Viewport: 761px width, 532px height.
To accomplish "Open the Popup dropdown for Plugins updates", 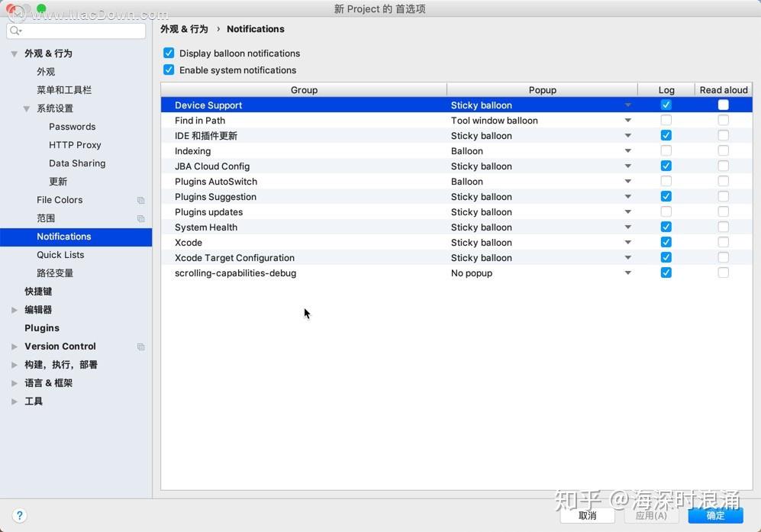I will pos(627,211).
